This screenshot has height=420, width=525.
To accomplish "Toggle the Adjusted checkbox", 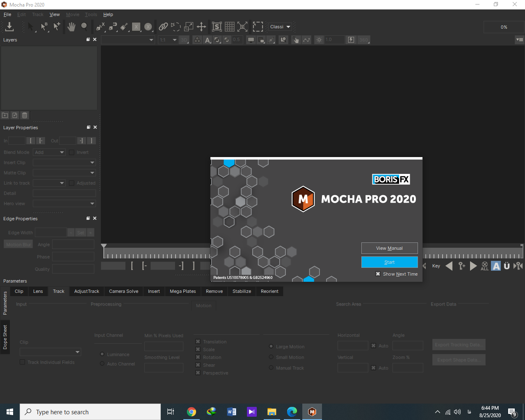I will [72, 183].
